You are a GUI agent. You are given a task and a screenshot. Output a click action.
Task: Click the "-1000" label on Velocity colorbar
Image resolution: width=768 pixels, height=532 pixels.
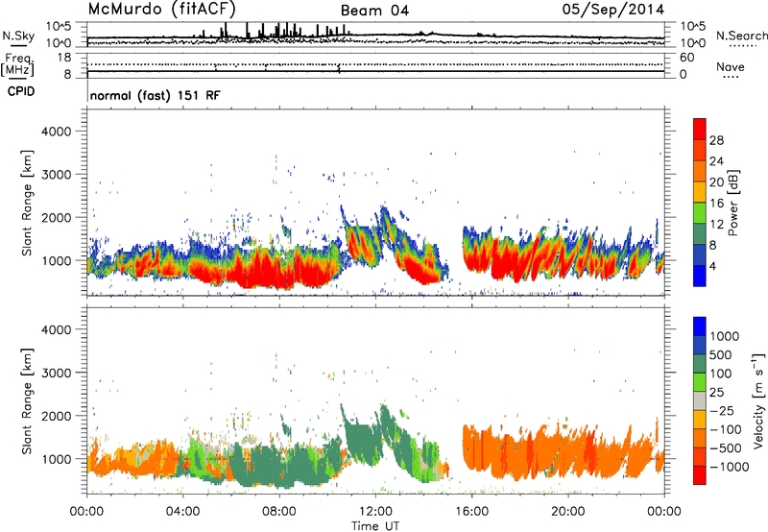[x=730, y=467]
